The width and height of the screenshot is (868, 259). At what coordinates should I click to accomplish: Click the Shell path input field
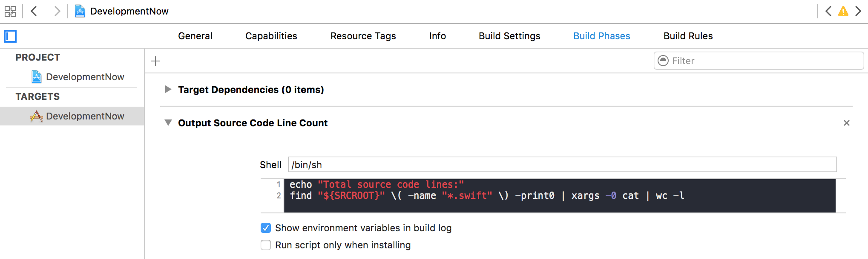[x=562, y=165]
